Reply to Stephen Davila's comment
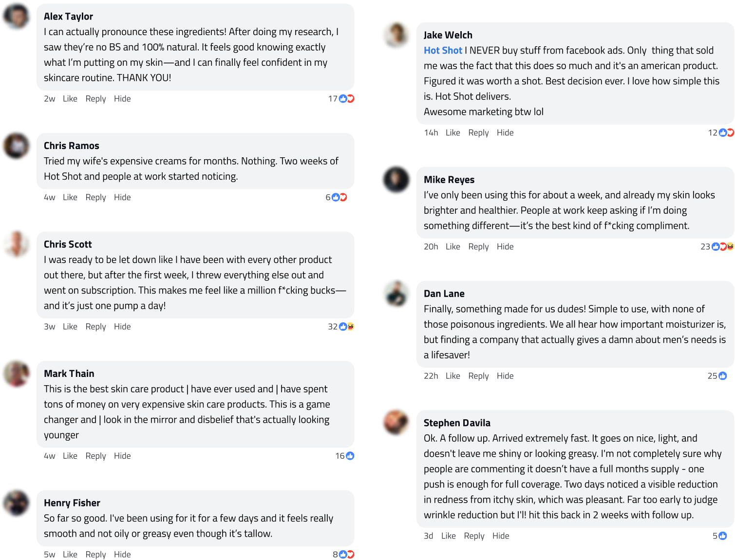The width and height of the screenshot is (735, 560). pyautogui.click(x=474, y=536)
